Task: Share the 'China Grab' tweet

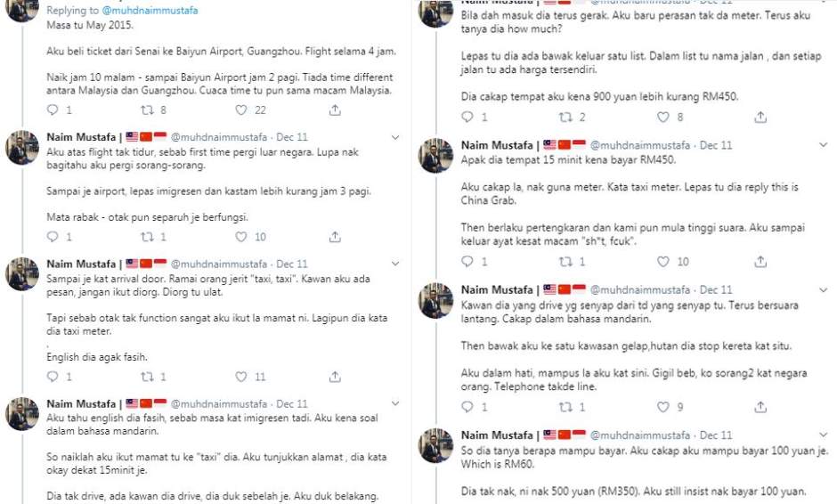Action: pyautogui.click(x=761, y=262)
